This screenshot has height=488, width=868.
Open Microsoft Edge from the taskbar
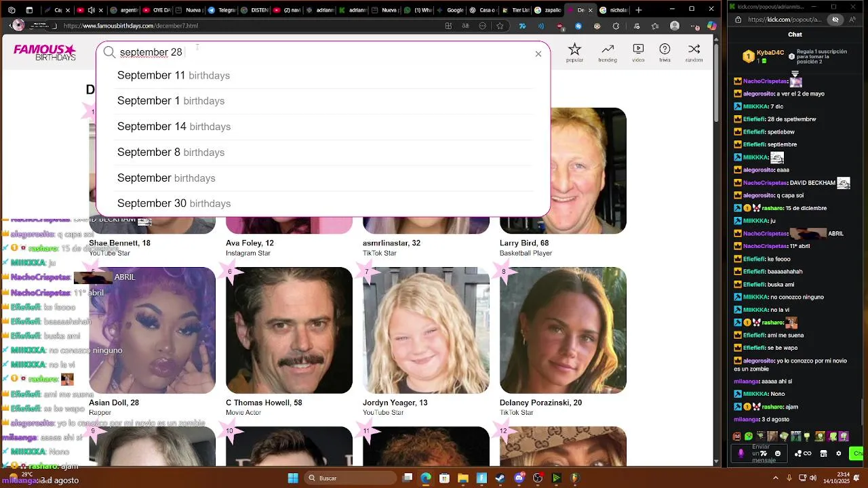426,478
